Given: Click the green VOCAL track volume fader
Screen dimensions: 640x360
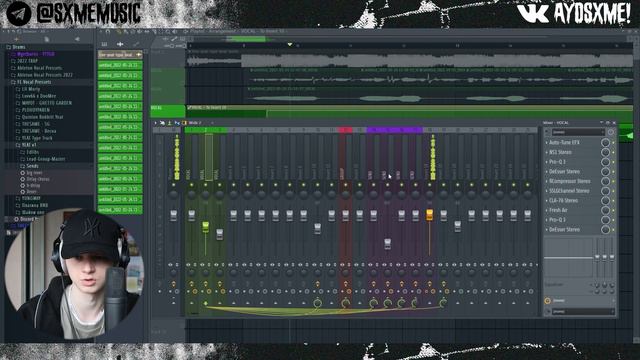Looking at the screenshot, I should (205, 226).
